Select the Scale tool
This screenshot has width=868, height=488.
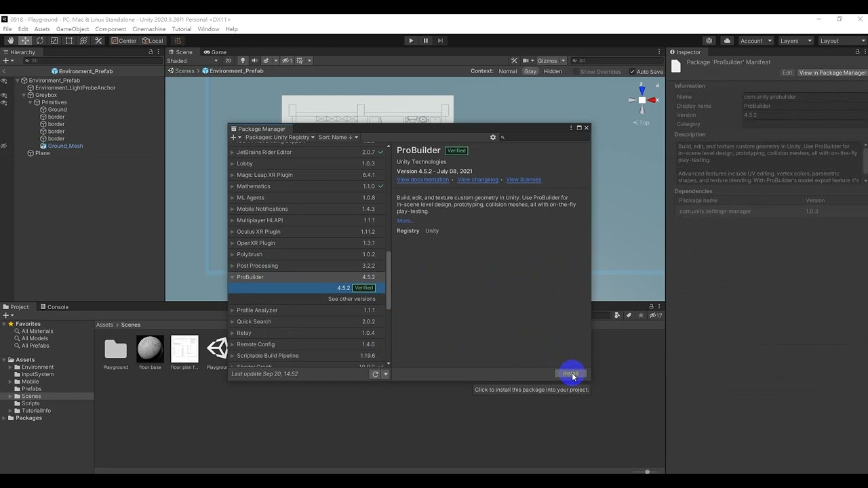[54, 41]
